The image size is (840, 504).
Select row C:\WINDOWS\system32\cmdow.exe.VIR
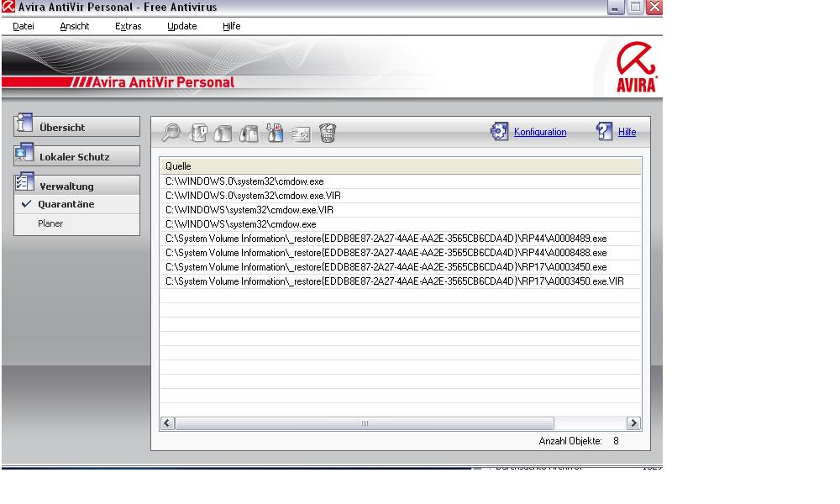click(x=400, y=210)
